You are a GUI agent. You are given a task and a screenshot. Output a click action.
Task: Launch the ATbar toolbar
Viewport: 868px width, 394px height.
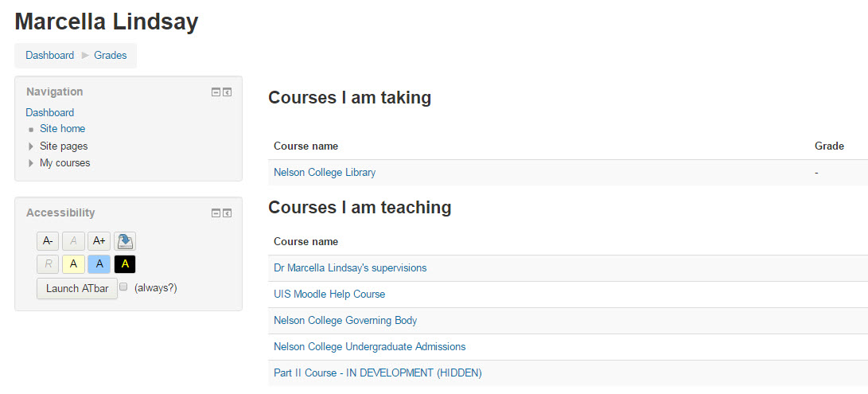pos(77,289)
